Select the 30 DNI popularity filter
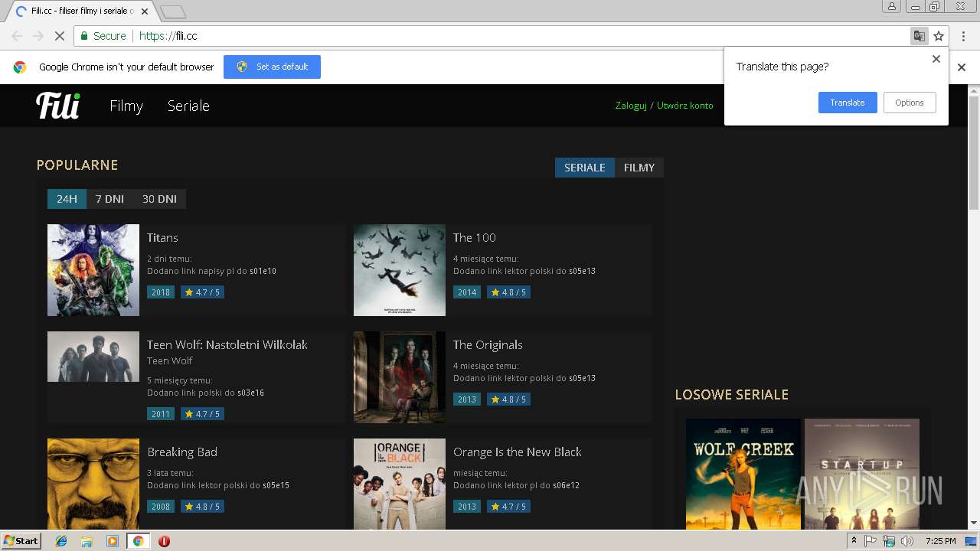The height and width of the screenshot is (551, 980). (159, 199)
